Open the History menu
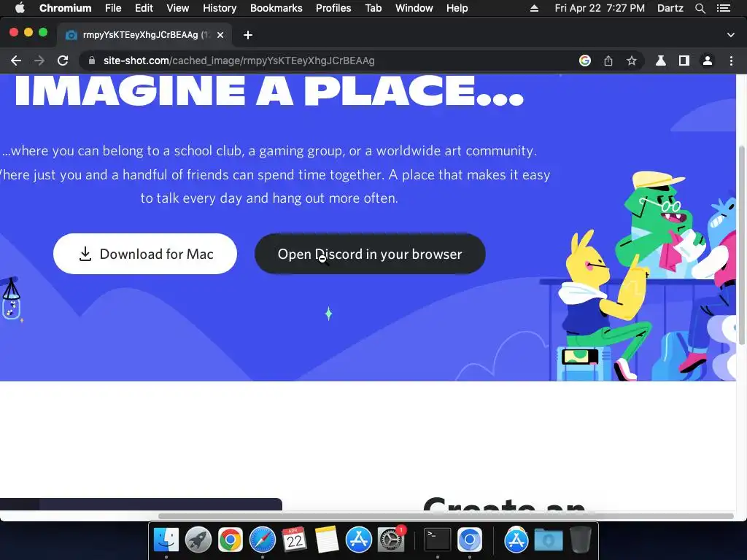This screenshot has height=560, width=747. pyautogui.click(x=220, y=8)
